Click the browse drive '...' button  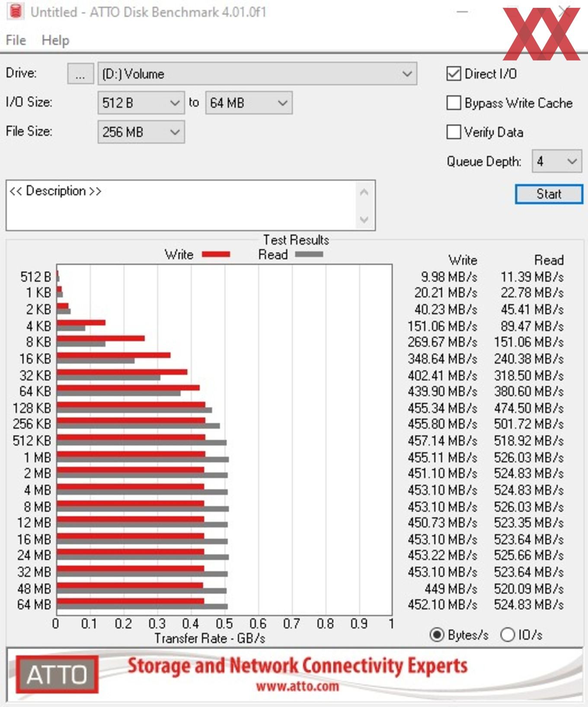click(x=80, y=74)
